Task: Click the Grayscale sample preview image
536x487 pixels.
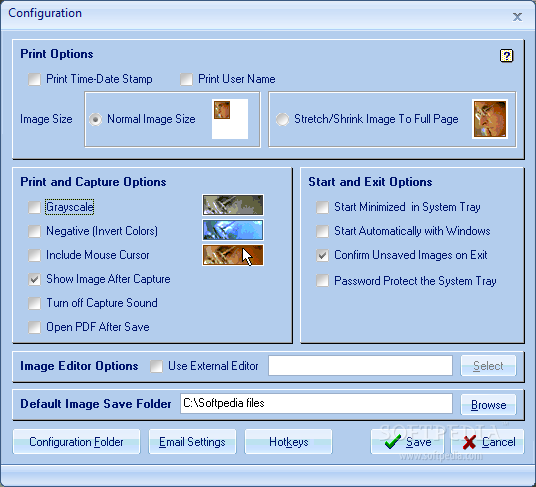Action: point(233,205)
